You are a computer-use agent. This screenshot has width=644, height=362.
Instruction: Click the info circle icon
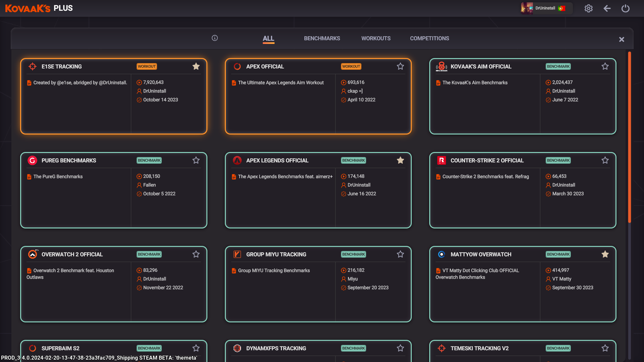[215, 38]
